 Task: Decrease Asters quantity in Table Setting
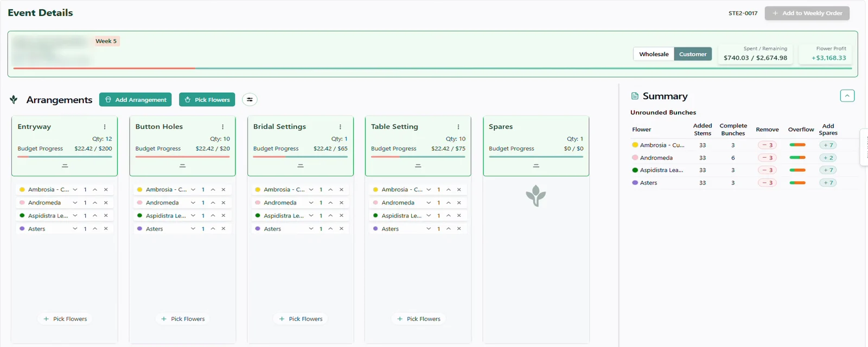point(429,229)
